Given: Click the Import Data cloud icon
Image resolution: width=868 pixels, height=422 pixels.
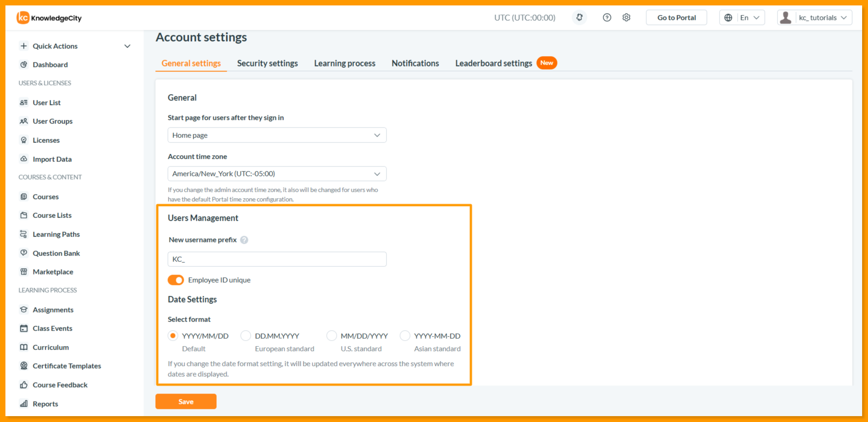Looking at the screenshot, I should pyautogui.click(x=24, y=159).
